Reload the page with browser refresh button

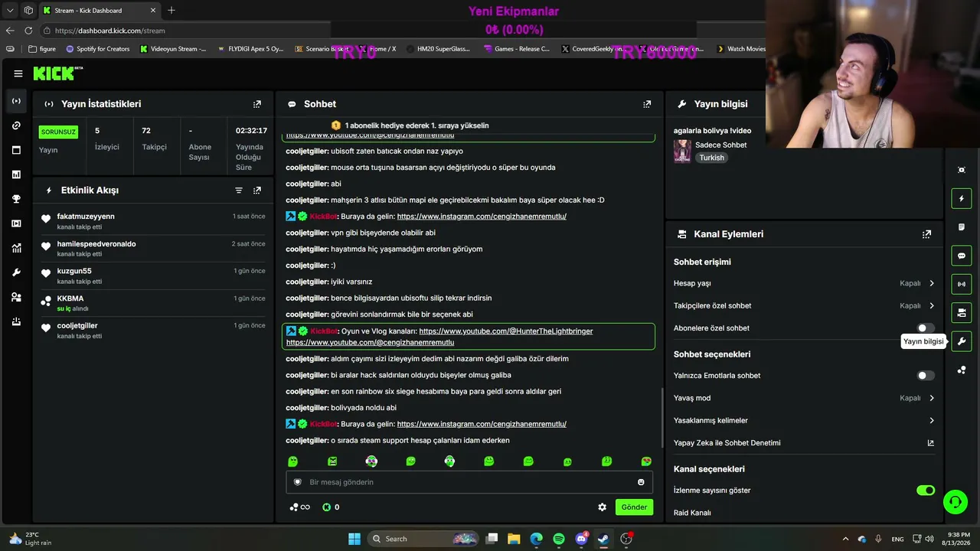click(x=28, y=31)
